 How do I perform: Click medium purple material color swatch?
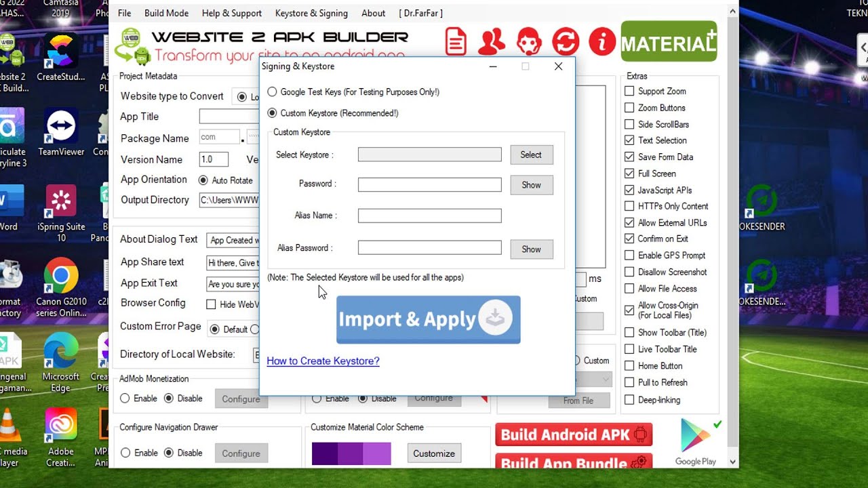[351, 453]
